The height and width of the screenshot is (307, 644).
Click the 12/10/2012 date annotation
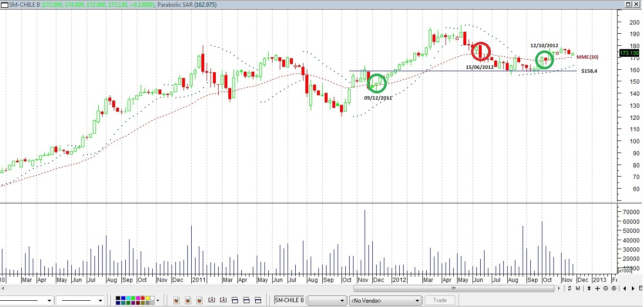tap(544, 46)
